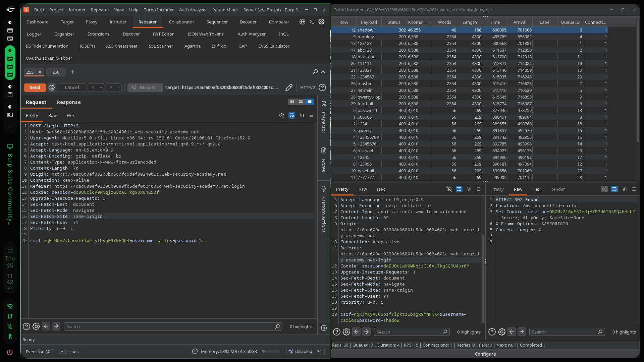Open send options gear next to Send
Viewport: 644px width, 362px height.
52,87
